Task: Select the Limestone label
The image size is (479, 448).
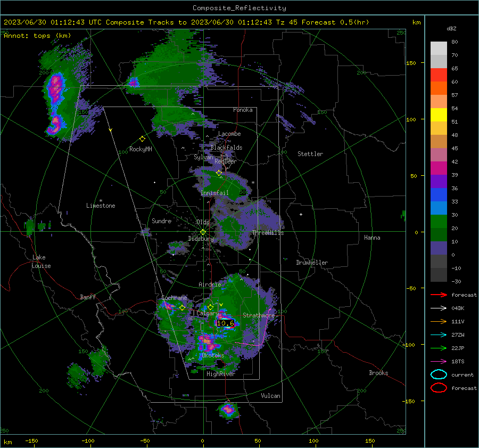Action: 101,206
